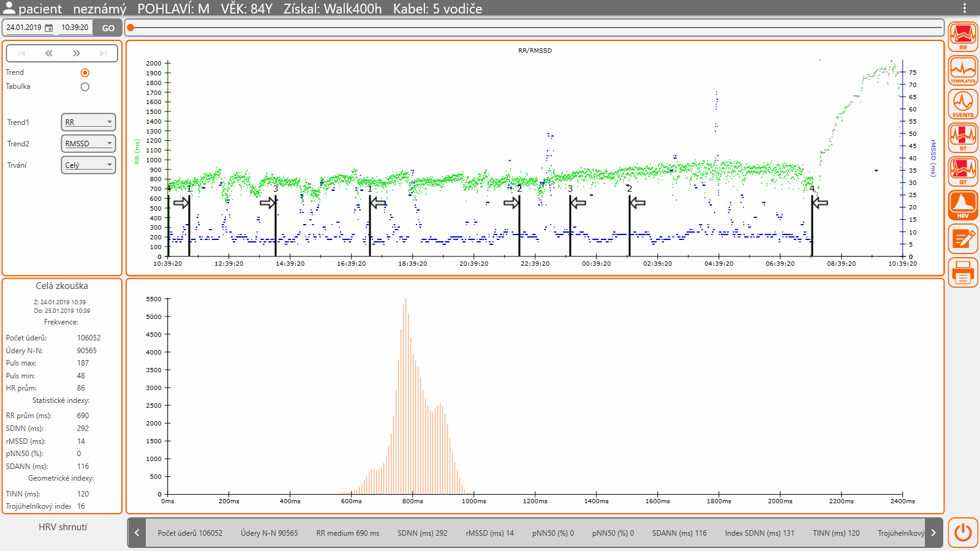
Task: Open the report editor icon
Action: pos(963,239)
